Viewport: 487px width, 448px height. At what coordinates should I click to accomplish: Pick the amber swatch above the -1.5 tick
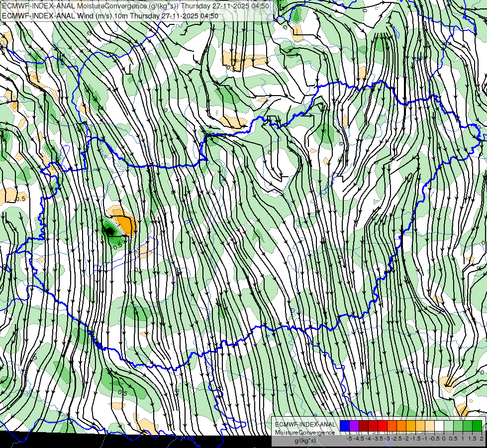tap(410, 426)
